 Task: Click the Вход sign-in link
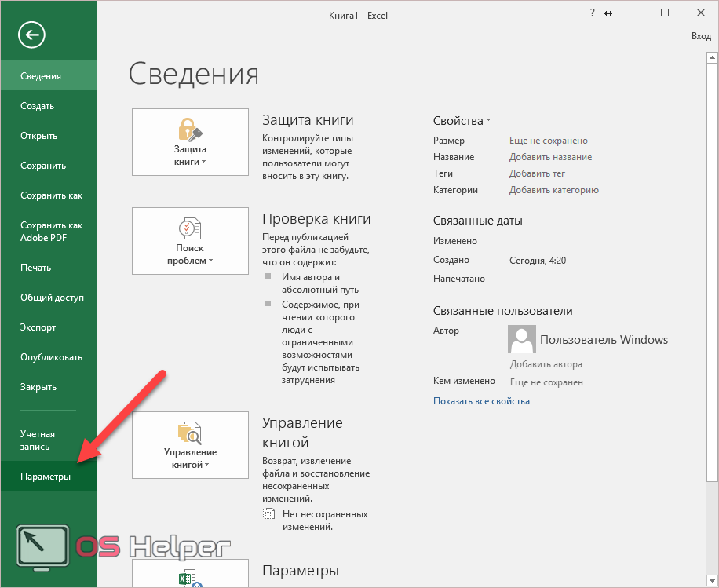(x=700, y=36)
